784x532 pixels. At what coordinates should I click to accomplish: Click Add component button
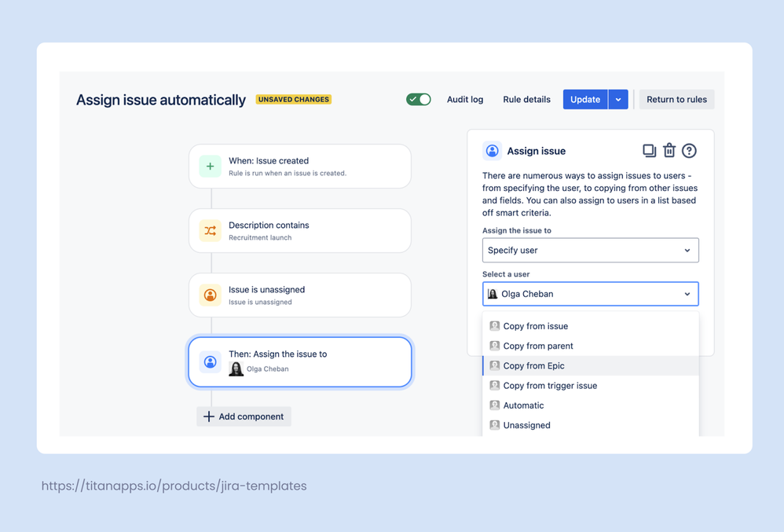pos(244,416)
